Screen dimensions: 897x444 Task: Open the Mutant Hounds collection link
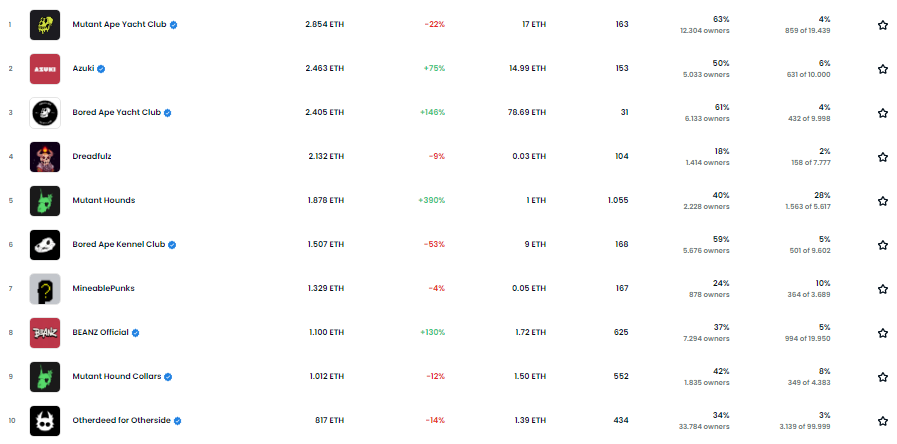[x=104, y=200]
